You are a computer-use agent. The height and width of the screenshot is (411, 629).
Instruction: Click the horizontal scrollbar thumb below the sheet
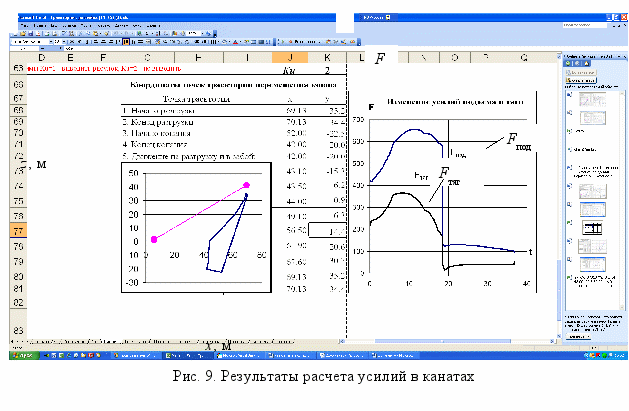tap(442, 341)
